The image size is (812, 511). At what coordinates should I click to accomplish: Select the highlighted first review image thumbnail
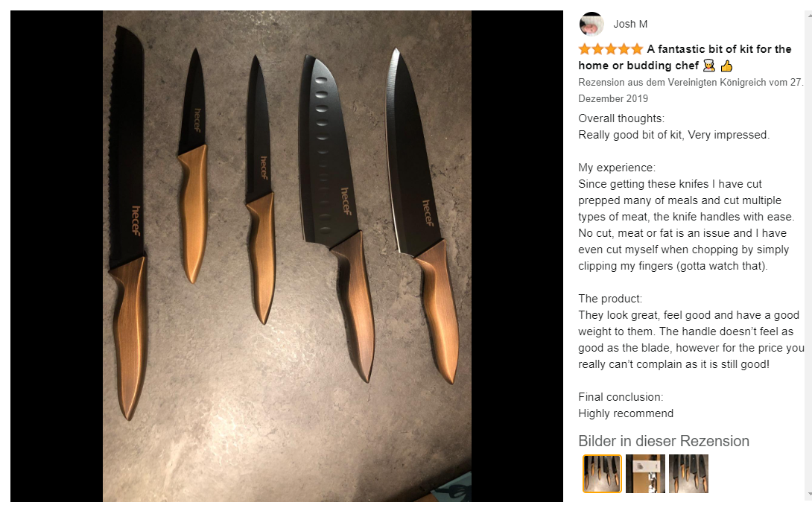coord(602,473)
